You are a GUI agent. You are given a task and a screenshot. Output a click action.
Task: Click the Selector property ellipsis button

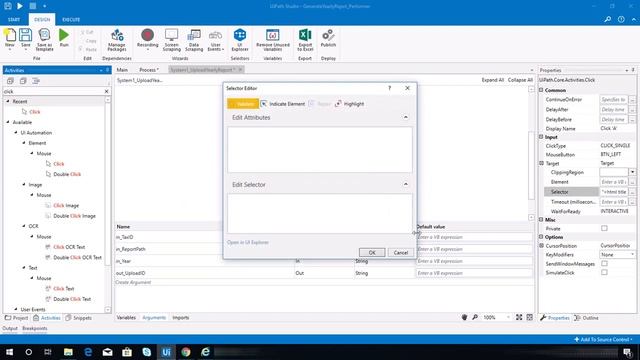pos(632,191)
